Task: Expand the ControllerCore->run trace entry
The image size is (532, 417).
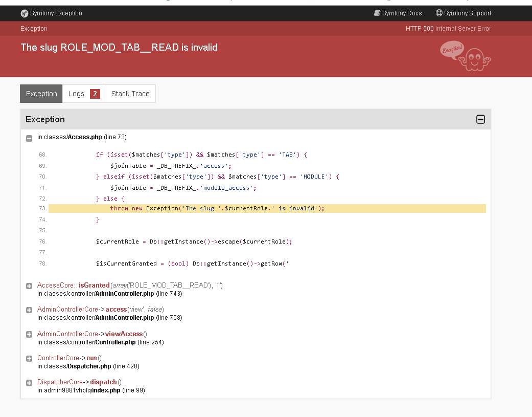Action: [29, 359]
